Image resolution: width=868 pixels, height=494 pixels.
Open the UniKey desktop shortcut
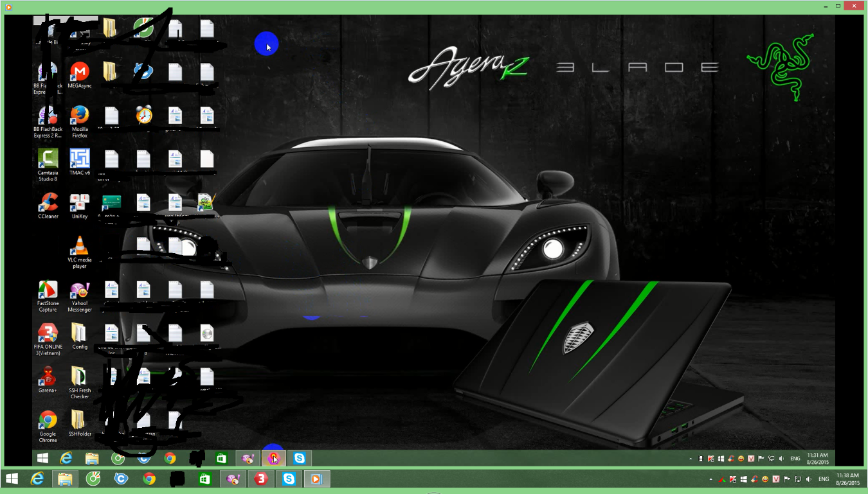tap(80, 202)
